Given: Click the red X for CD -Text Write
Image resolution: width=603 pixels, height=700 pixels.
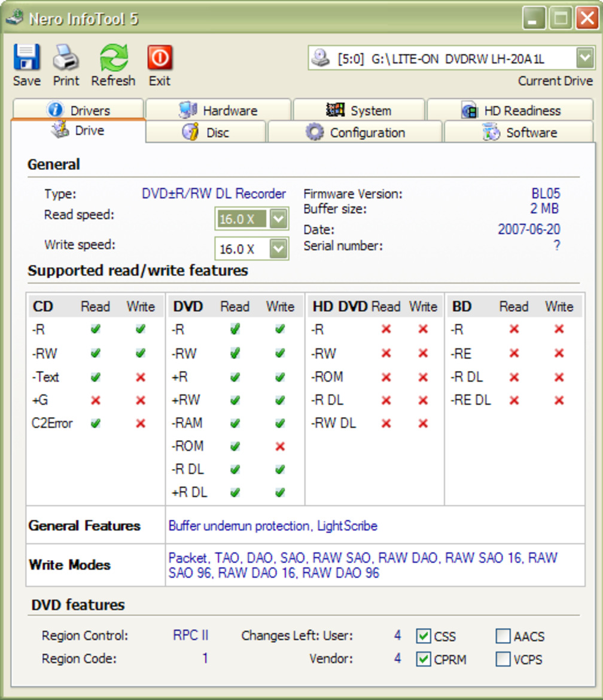Looking at the screenshot, I should [x=141, y=378].
